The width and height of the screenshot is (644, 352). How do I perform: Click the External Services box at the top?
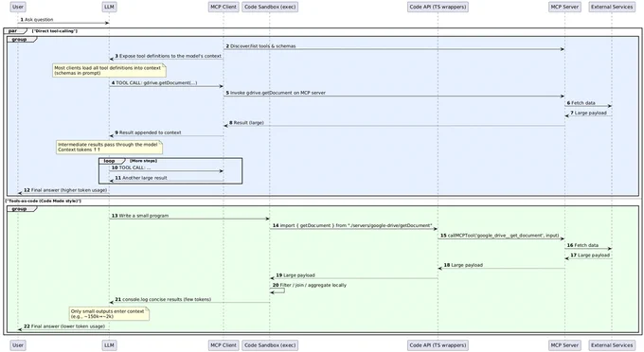[612, 7]
